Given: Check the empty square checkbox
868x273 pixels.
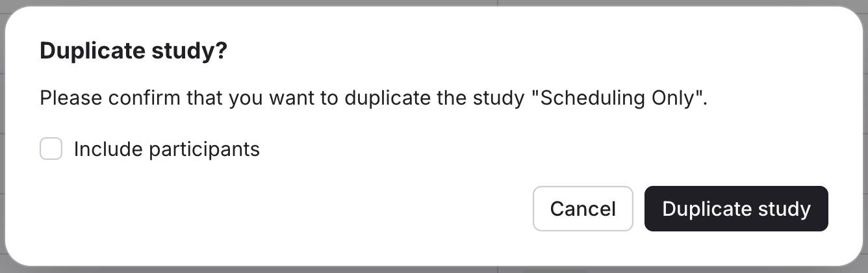Looking at the screenshot, I should [x=51, y=149].
